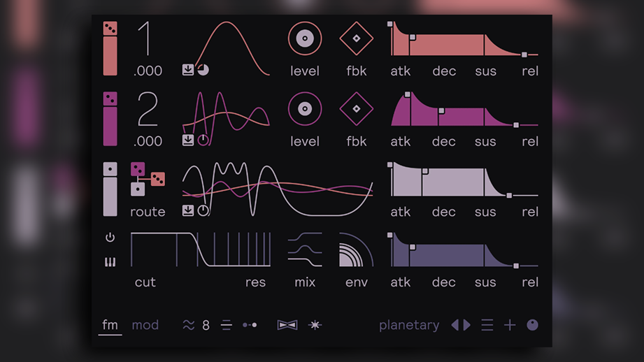Adjust operator 1 phase dial icon

[x=203, y=70]
